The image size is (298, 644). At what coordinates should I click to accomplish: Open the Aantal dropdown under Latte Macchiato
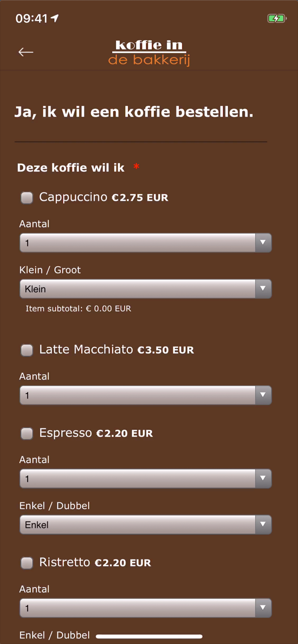point(145,395)
